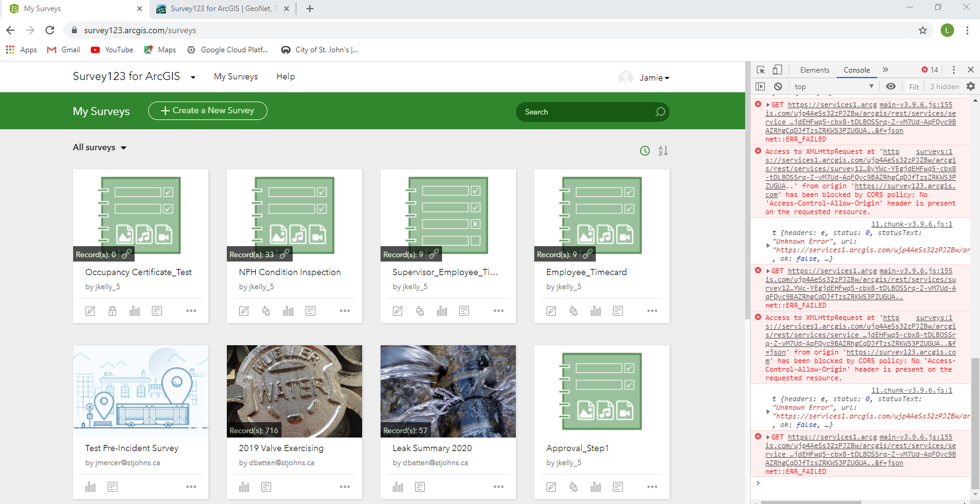Open the Survey123 for ArcGIS app menu arrow
This screenshot has width=980, height=504.
coord(193,78)
